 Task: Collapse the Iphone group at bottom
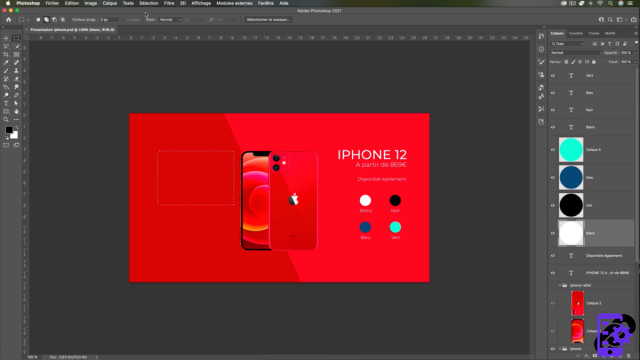coord(560,349)
